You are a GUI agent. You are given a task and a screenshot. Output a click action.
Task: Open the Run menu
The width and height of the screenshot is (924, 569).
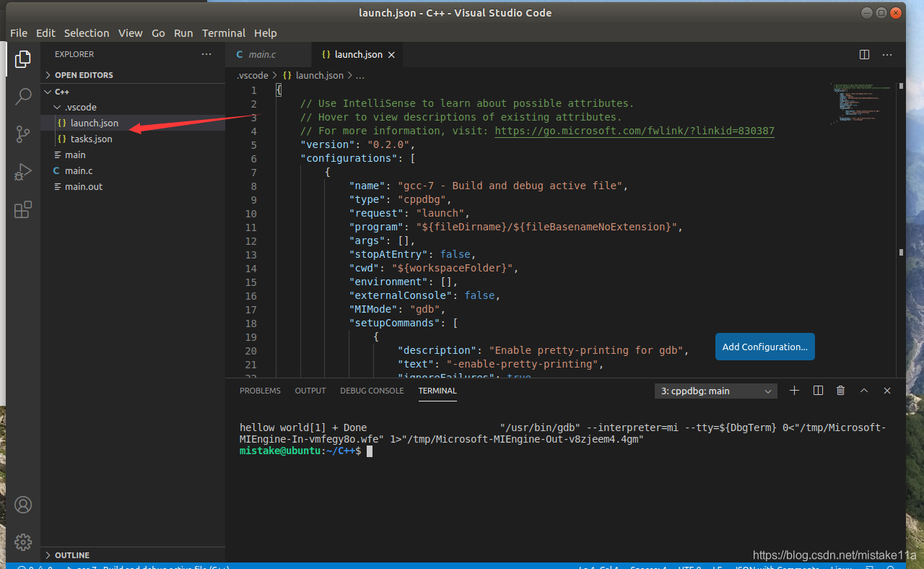tap(183, 33)
